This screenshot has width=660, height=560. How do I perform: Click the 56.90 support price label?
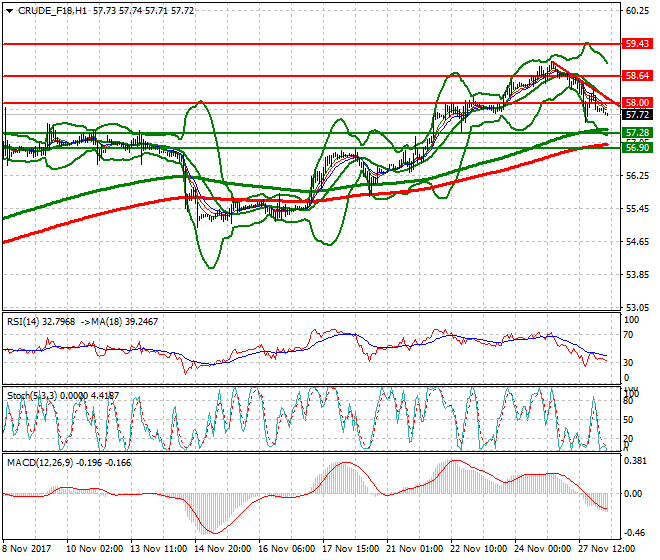[x=637, y=147]
